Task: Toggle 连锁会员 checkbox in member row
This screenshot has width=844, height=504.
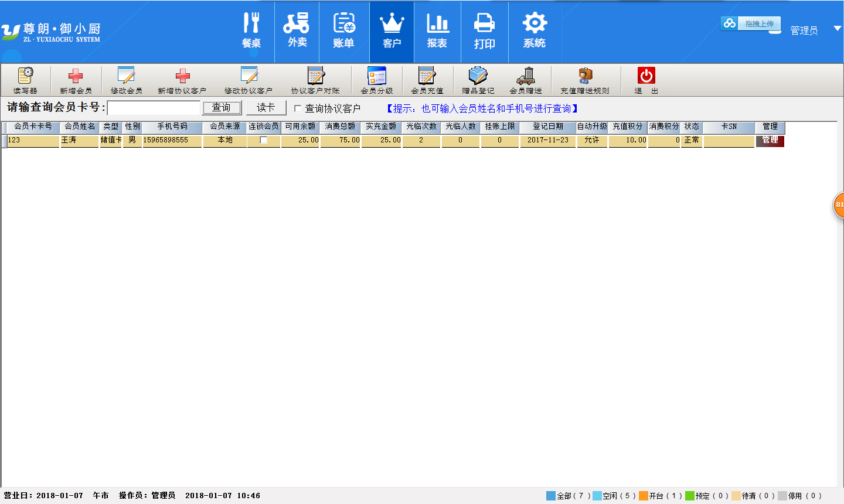Action: tap(264, 140)
